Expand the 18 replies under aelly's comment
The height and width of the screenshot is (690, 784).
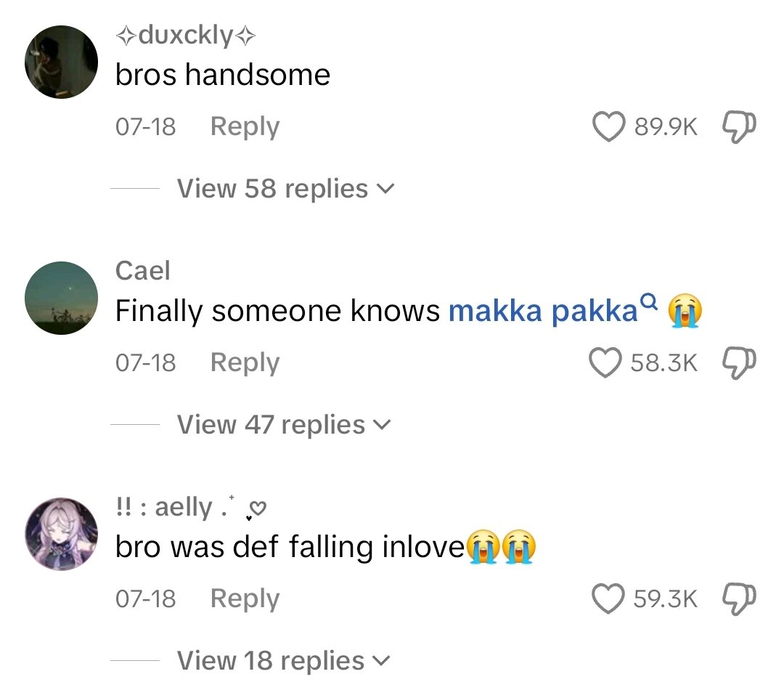tap(279, 660)
